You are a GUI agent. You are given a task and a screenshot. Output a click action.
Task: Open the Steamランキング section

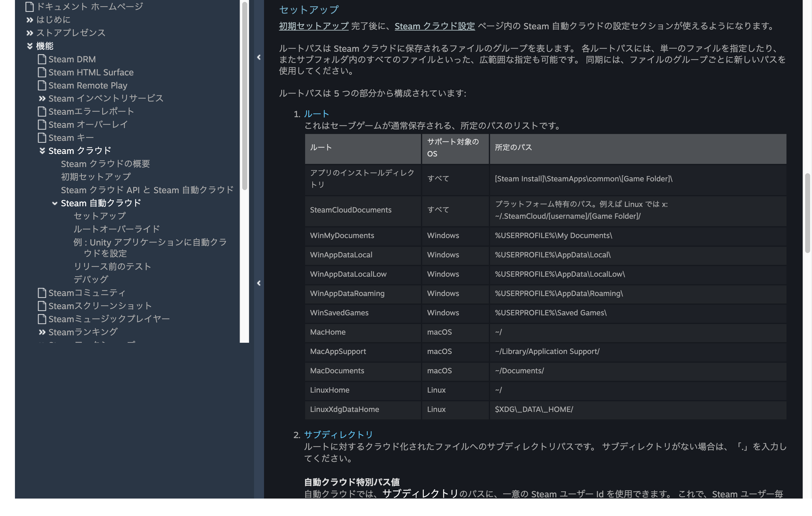83,332
